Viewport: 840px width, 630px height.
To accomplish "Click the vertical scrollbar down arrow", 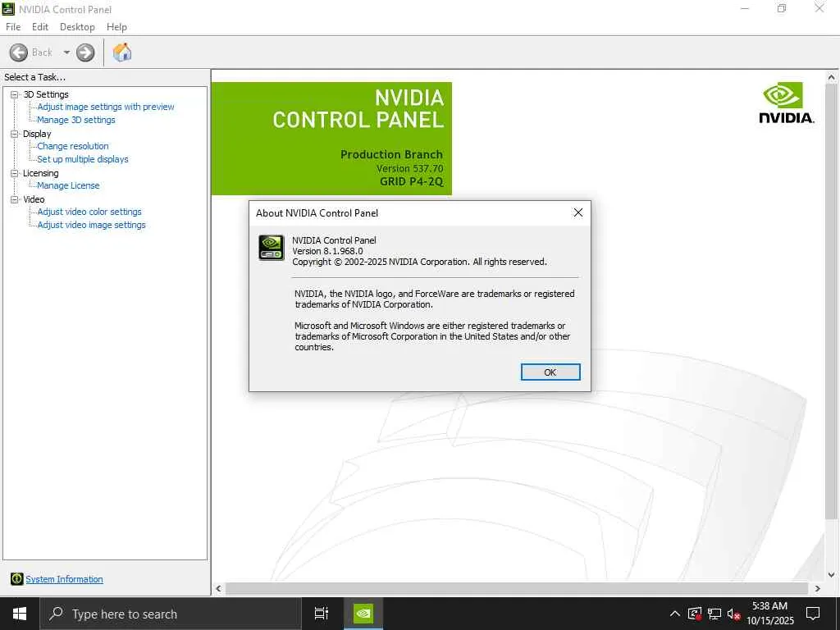I will (x=831, y=575).
